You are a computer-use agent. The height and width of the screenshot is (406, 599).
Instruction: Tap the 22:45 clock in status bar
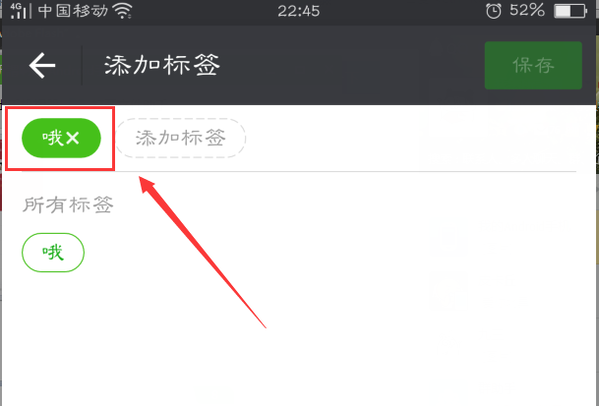pos(299,11)
